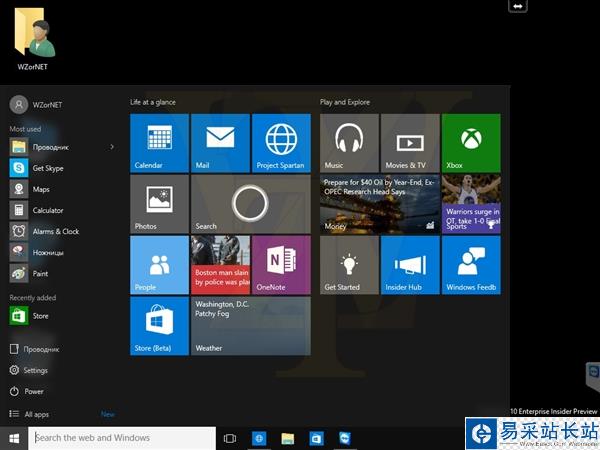
Task: Open the Money news tile
Action: click(380, 204)
